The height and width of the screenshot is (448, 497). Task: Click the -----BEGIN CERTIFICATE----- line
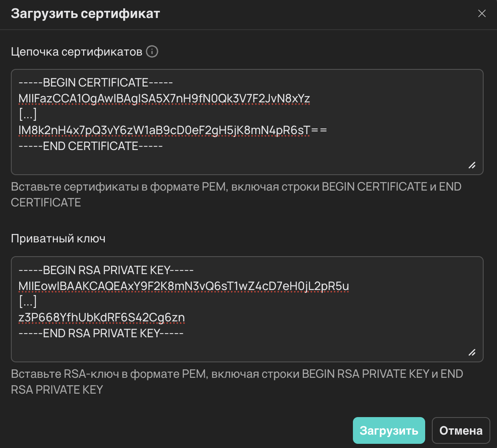(96, 83)
